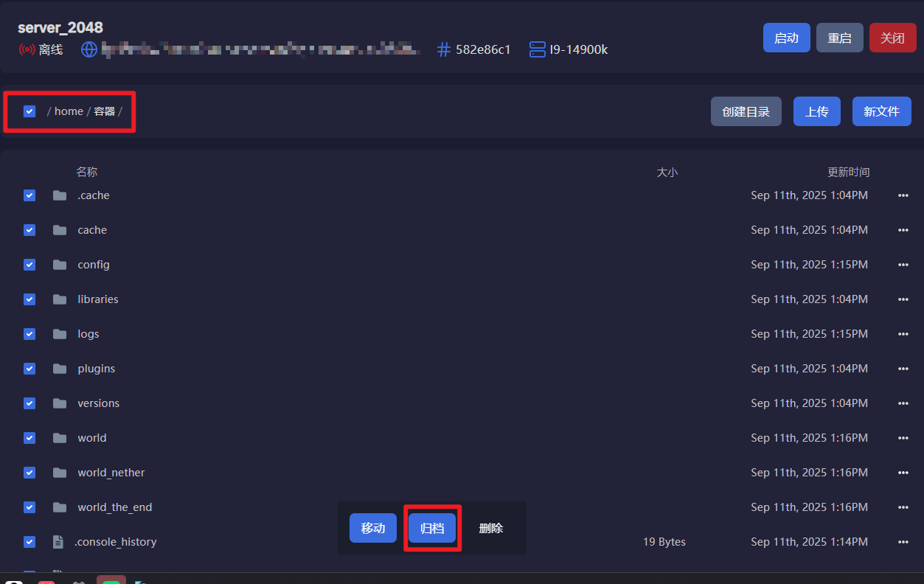The height and width of the screenshot is (584, 924).
Task: Click the folder icon next to world
Action: point(60,438)
